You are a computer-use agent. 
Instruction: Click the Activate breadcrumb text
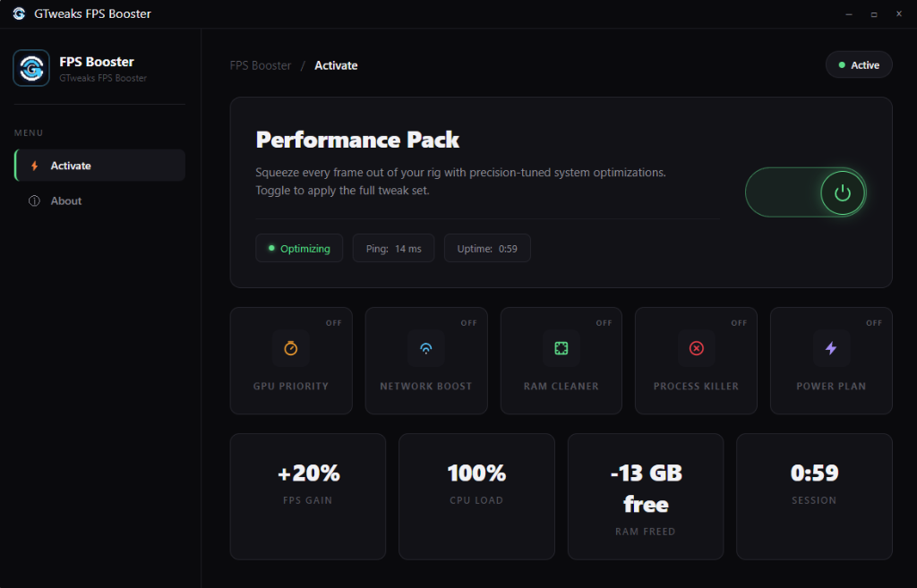pos(337,65)
